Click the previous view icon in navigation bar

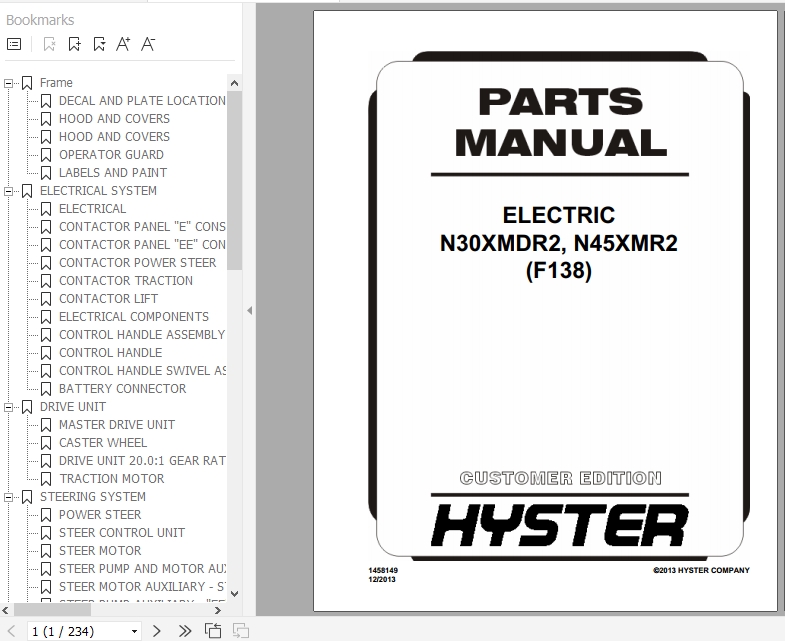point(212,631)
